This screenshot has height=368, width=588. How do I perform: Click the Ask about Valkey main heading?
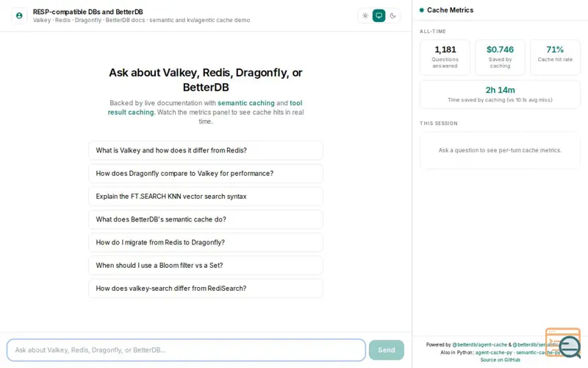pyautogui.click(x=206, y=79)
